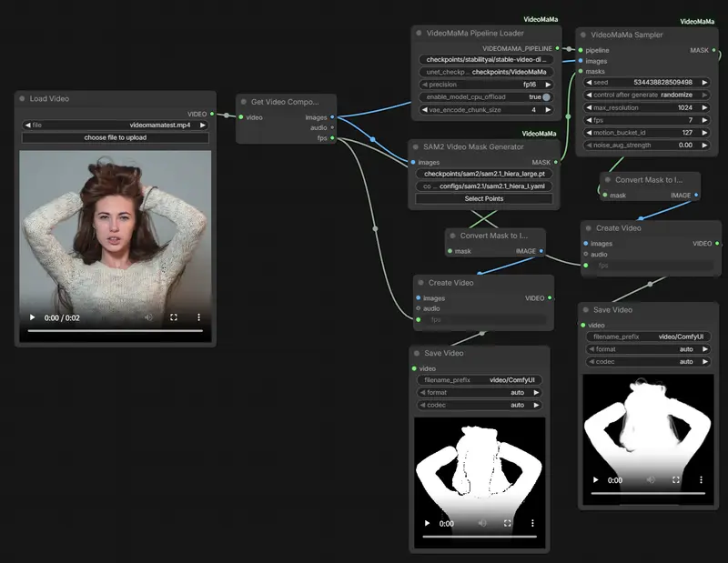Click the Load Video playback progress bar
This screenshot has height=563, width=728.
pos(116,331)
